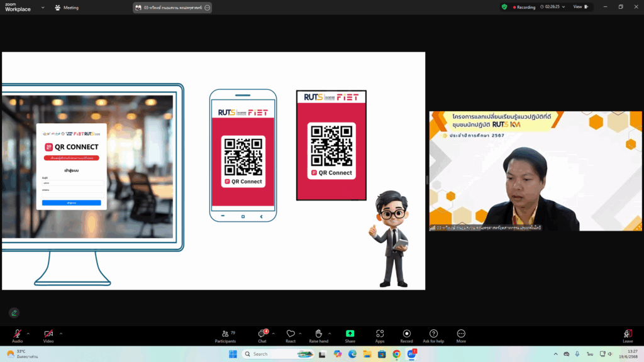The image size is (644, 362).
Task: Select the active speaker tab in the title bar
Action: (172, 8)
